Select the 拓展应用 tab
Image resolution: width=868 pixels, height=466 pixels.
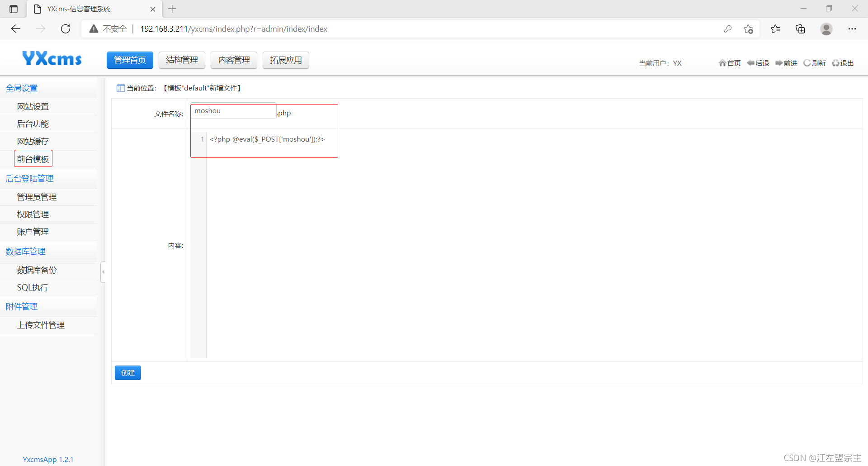(x=286, y=60)
